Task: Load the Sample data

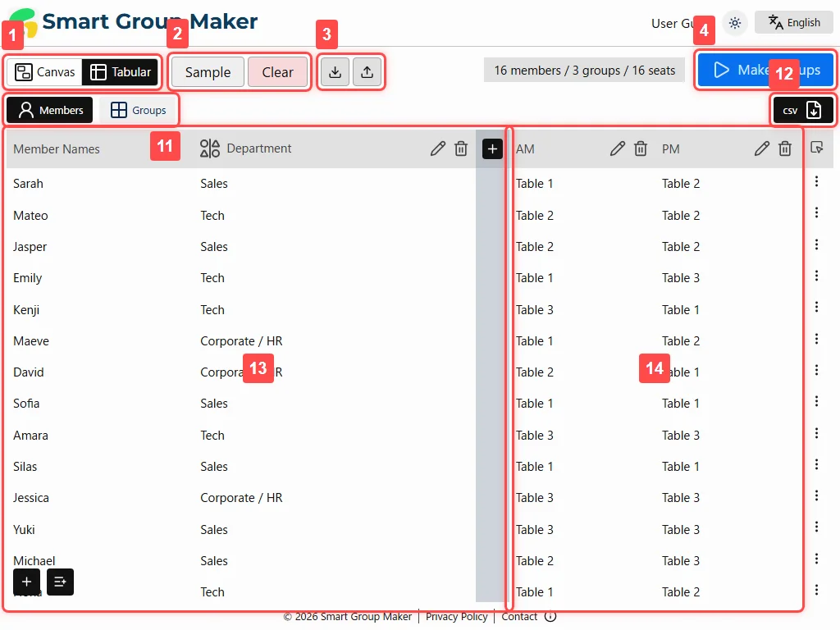Action: (208, 72)
